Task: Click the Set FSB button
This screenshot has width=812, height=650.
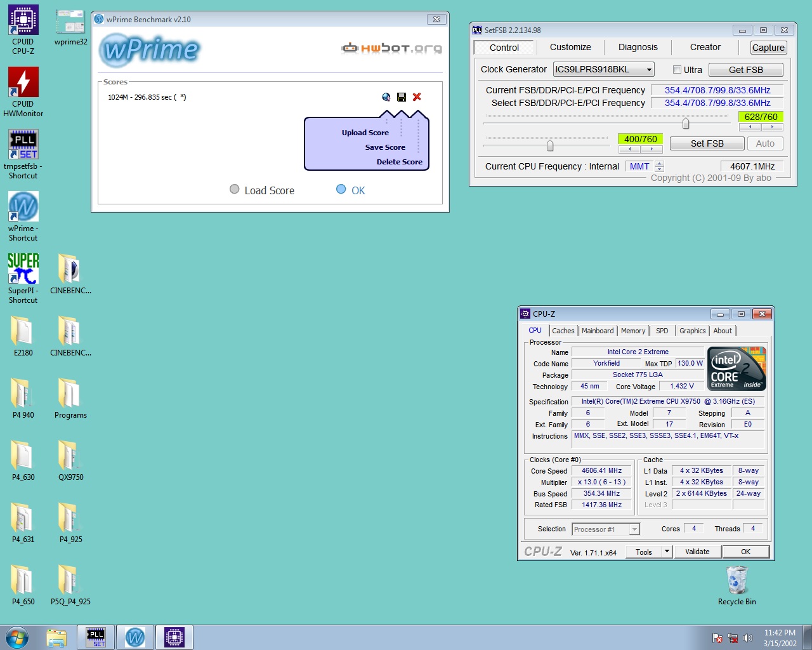Action: (707, 143)
